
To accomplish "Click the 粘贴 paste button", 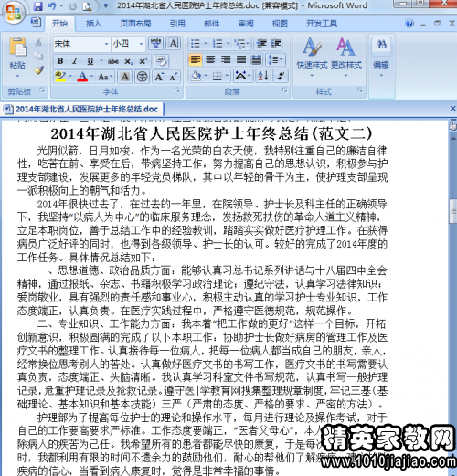I will 17,58.
